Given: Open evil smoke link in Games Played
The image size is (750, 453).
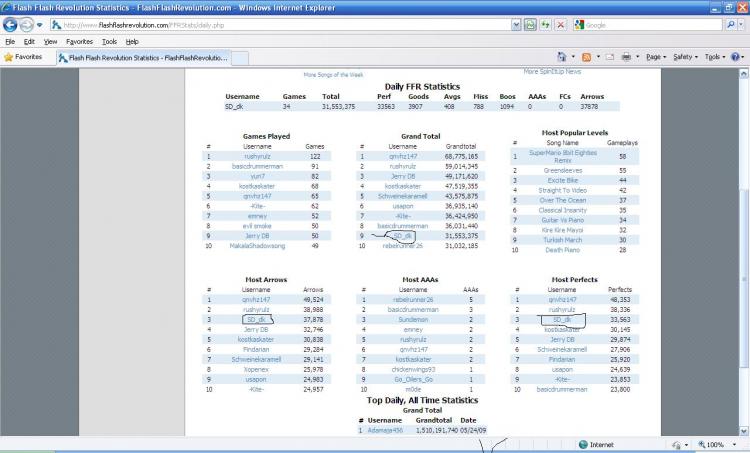Looking at the screenshot, I should (257, 226).
